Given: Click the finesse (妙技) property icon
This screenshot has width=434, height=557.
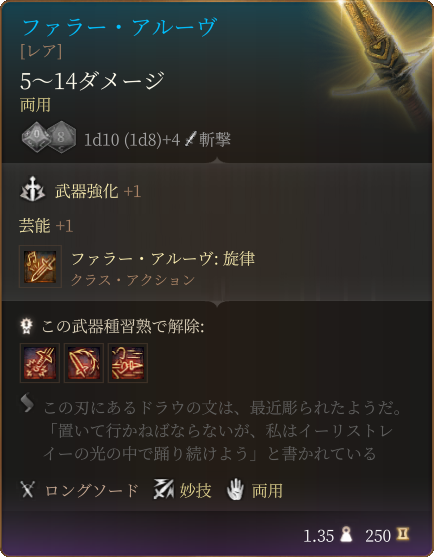Looking at the screenshot, I should coord(163,489).
